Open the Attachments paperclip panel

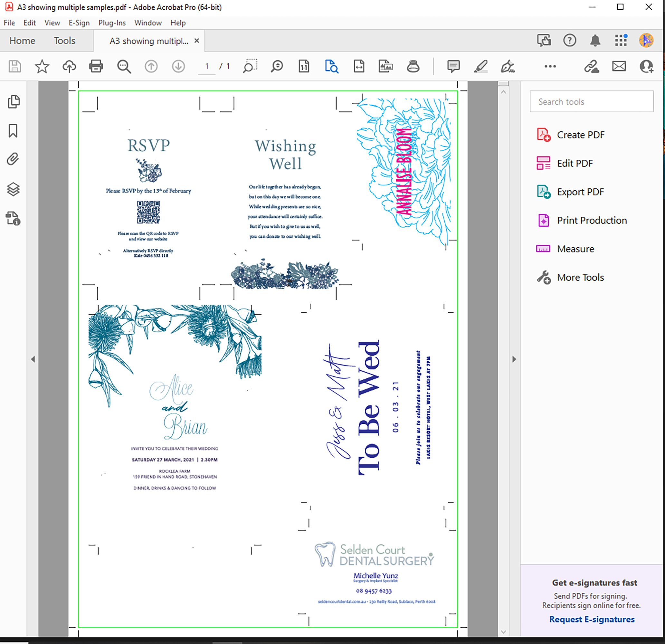coord(13,159)
